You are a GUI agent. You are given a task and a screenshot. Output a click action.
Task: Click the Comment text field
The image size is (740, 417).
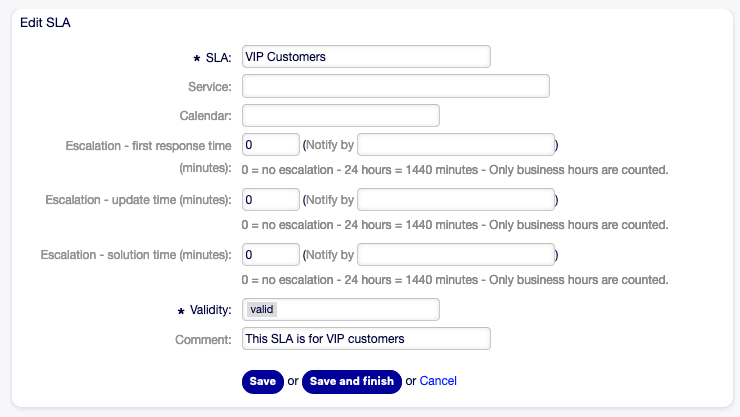(366, 339)
